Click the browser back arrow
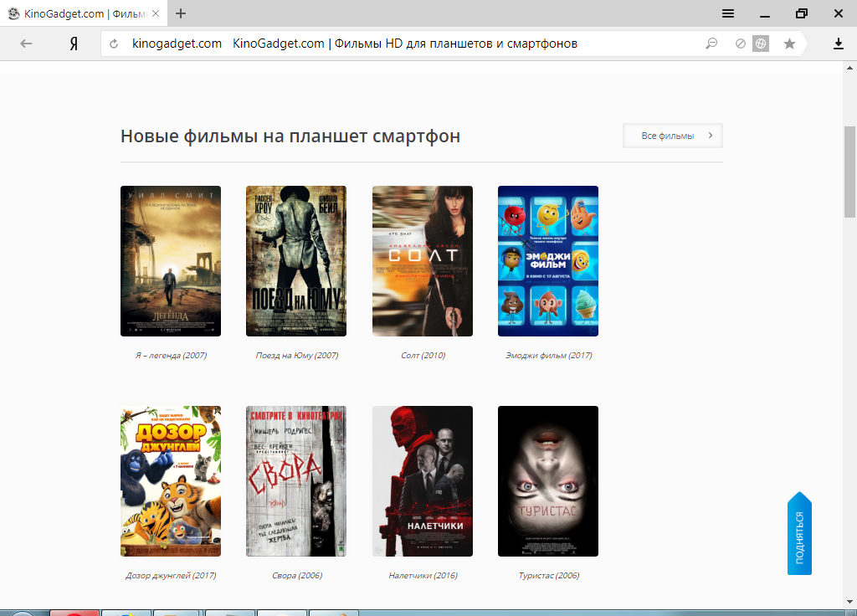 tap(26, 44)
